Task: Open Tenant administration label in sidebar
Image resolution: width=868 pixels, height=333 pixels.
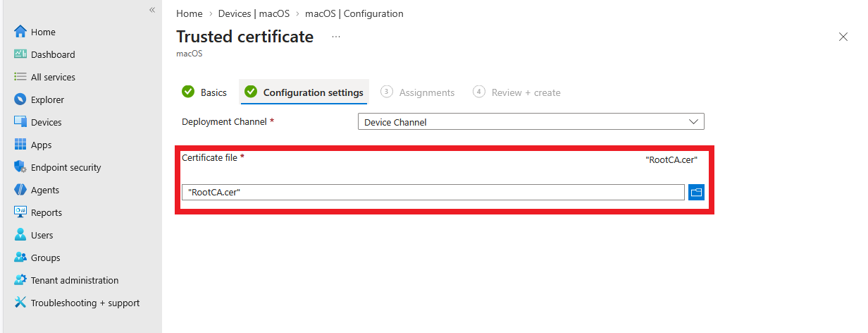Action: point(75,280)
